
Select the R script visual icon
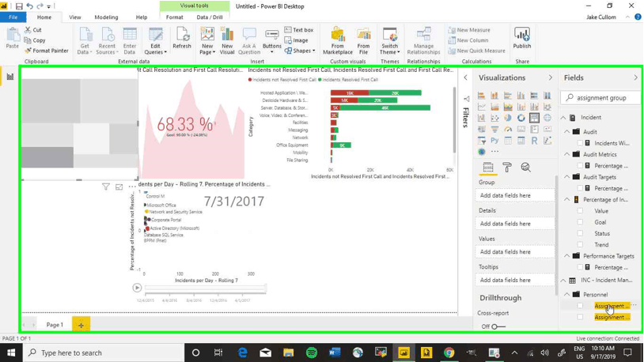click(x=534, y=141)
